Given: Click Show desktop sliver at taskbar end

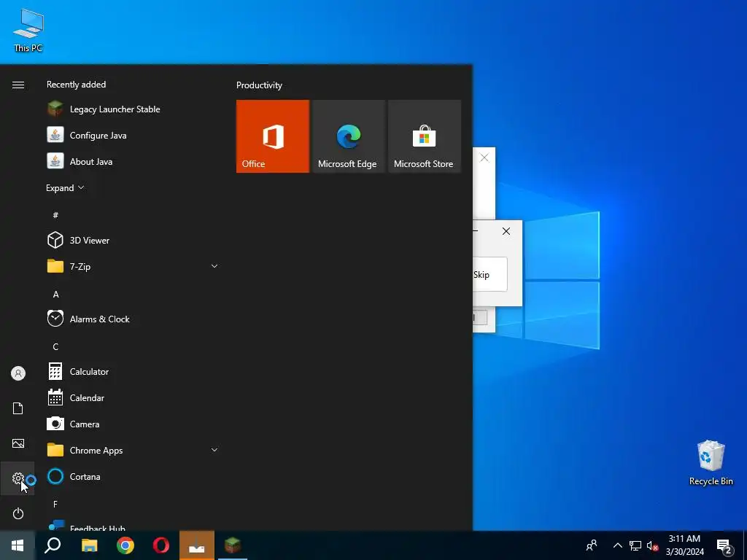Looking at the screenshot, I should pyautogui.click(x=745, y=545).
